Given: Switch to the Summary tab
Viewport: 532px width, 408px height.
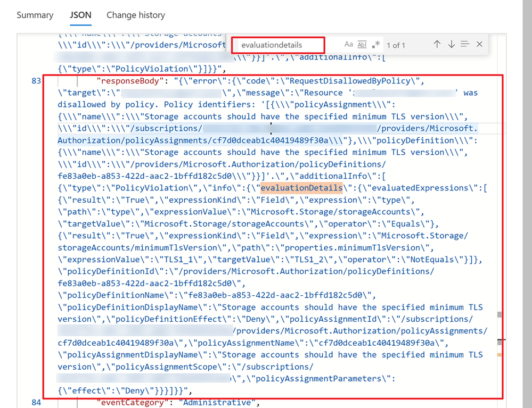Looking at the screenshot, I should pos(35,15).
